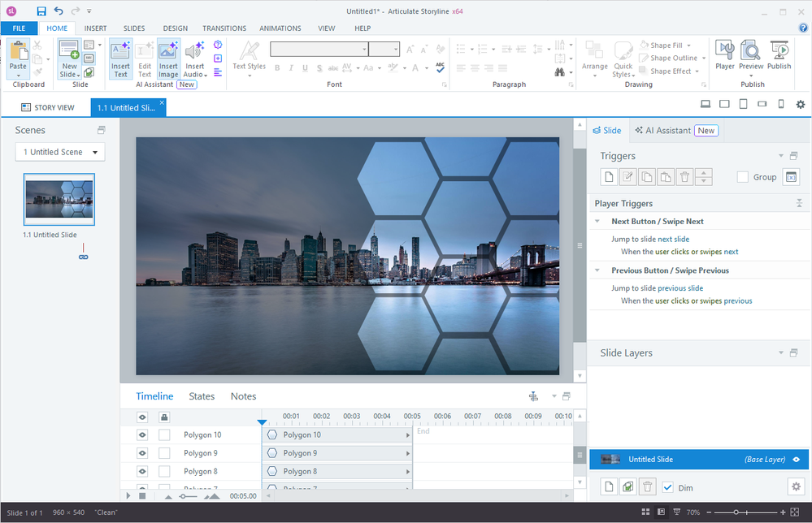Switch to the States tab

pos(202,396)
